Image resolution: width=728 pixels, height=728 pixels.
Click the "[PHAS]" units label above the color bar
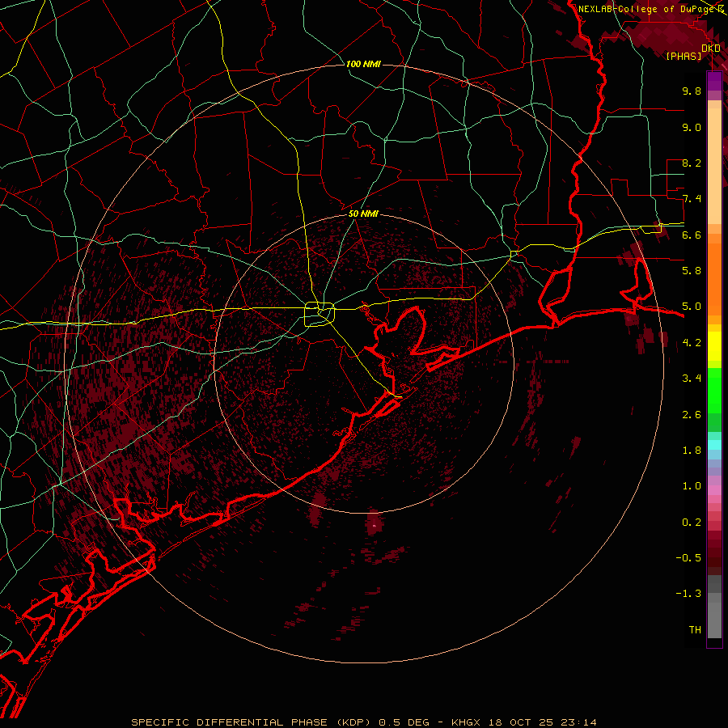point(684,56)
